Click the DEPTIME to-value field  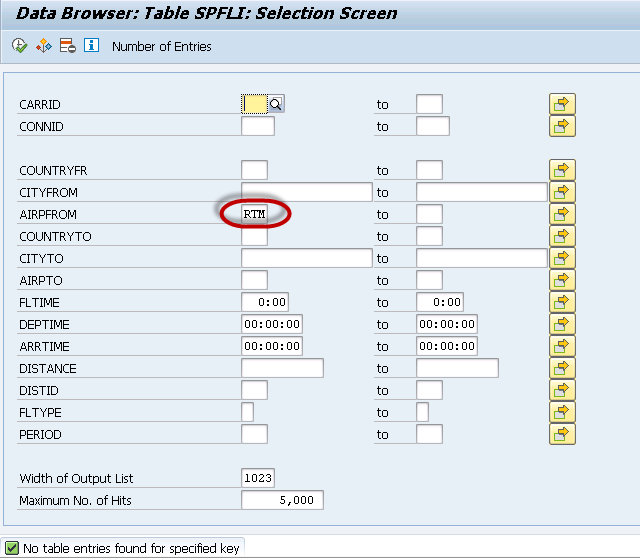[447, 325]
